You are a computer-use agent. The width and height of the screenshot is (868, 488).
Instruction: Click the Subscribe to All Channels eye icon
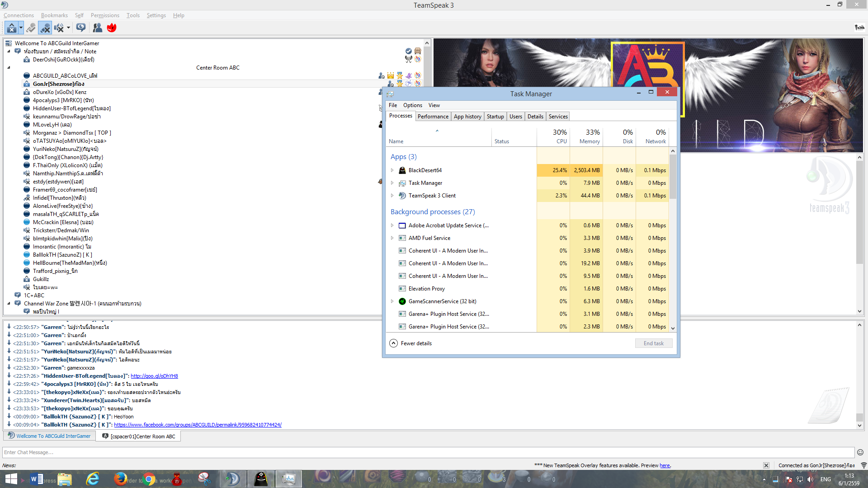pyautogui.click(x=81, y=28)
